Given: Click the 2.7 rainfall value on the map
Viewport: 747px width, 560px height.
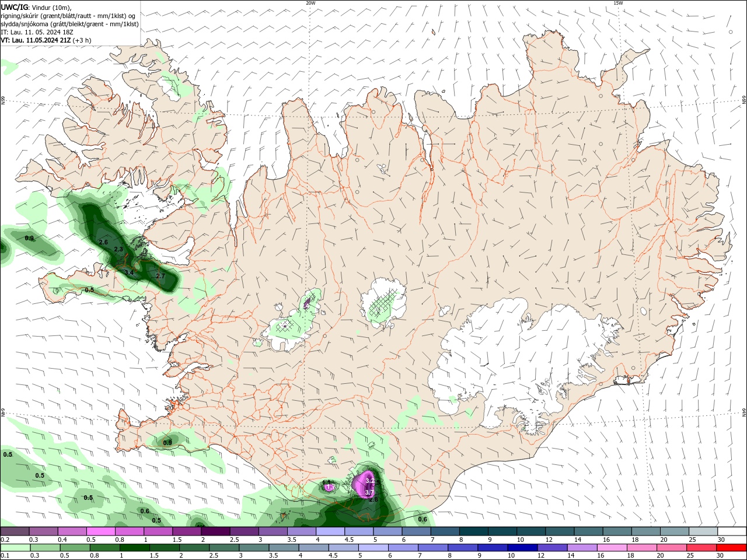Looking at the screenshot, I should (161, 275).
